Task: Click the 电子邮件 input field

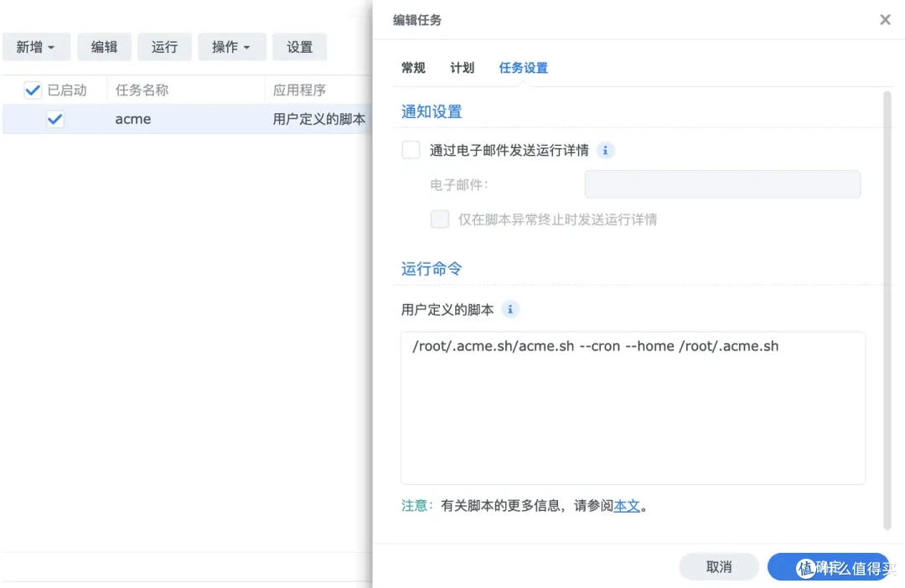Action: point(722,184)
